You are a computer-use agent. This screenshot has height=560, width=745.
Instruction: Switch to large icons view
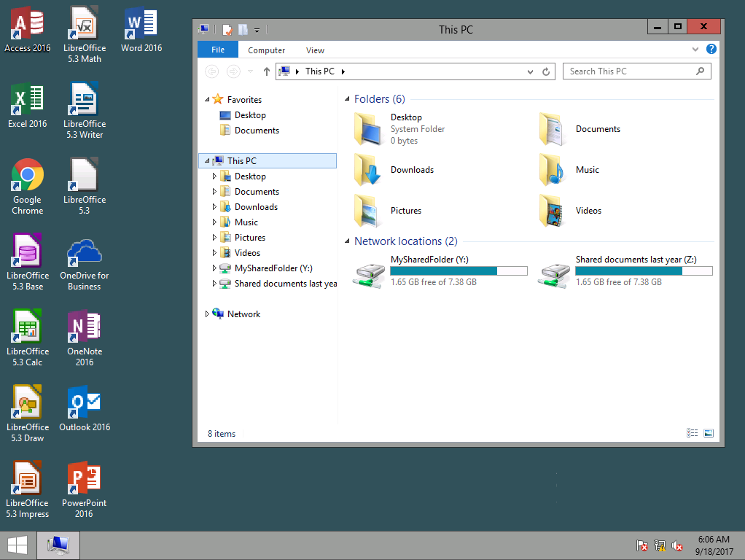[x=708, y=432]
